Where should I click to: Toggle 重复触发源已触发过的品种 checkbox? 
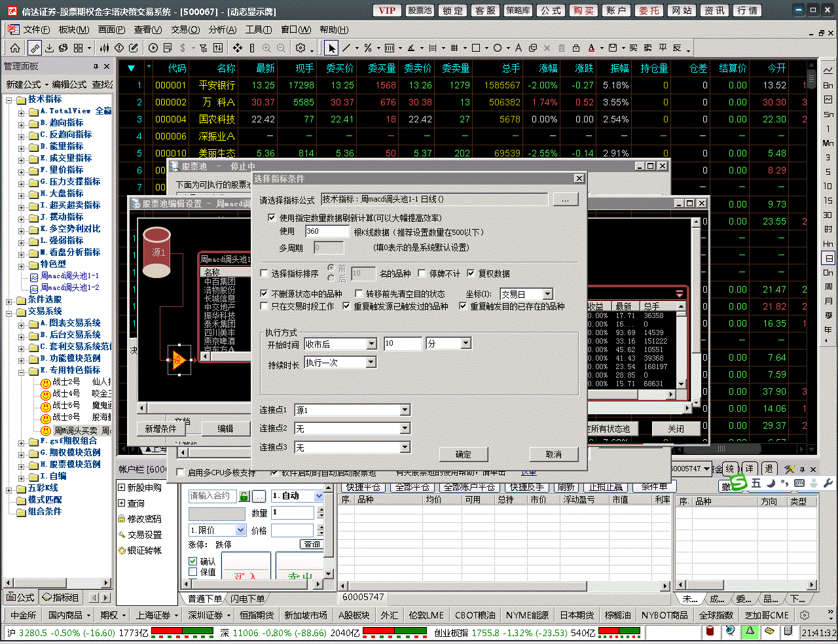tap(346, 306)
